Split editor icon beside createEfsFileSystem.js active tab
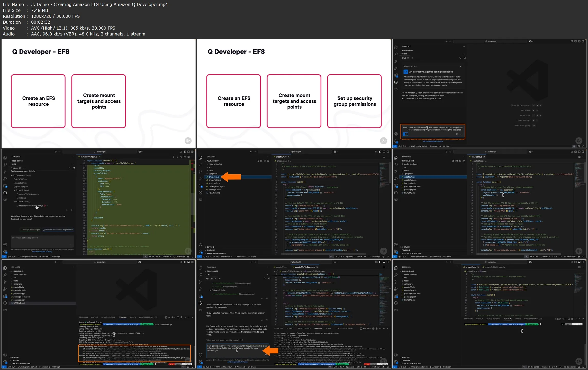This screenshot has height=370, width=588. point(384,267)
